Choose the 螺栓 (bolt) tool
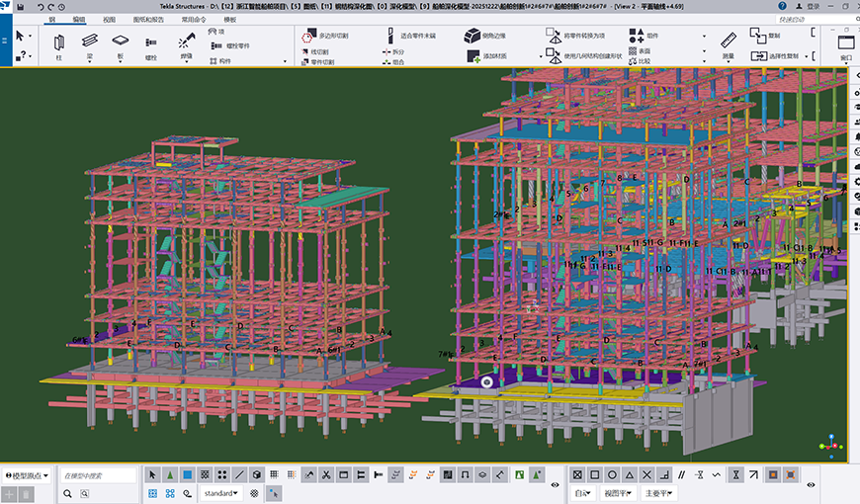 point(150,44)
